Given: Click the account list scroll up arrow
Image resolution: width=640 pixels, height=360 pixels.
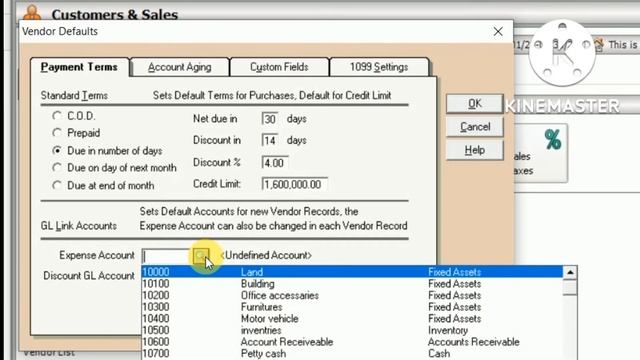Looking at the screenshot, I should [570, 272].
